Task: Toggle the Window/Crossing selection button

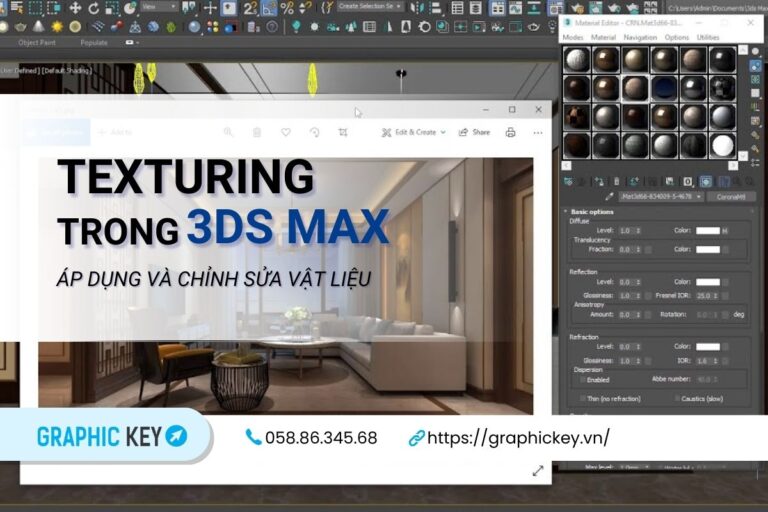Action: (x=53, y=8)
